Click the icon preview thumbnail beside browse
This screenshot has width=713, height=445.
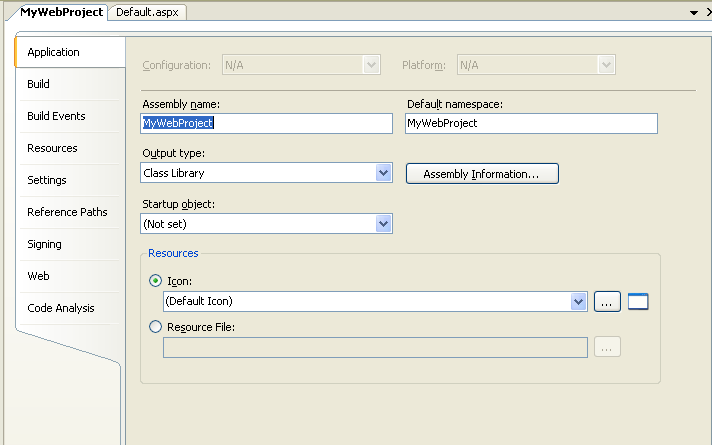(x=637, y=301)
